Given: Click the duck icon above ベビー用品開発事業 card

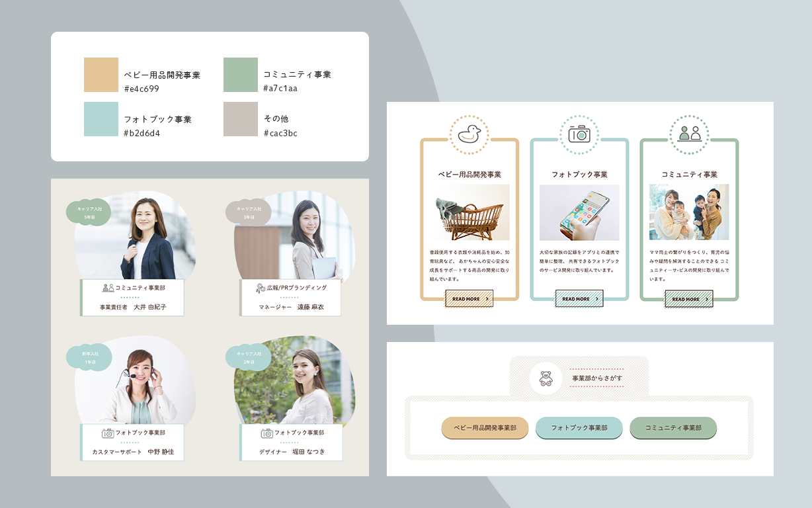Looking at the screenshot, I should pos(469,134).
